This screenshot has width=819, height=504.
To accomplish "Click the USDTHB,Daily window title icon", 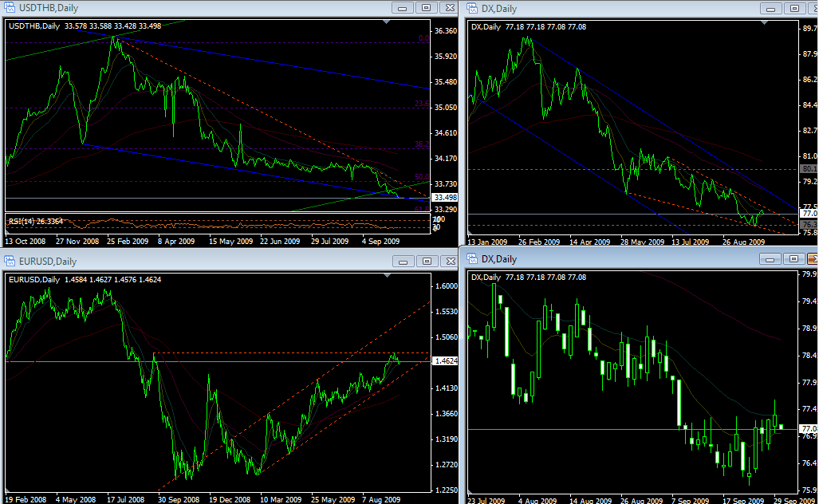I will pos(10,8).
